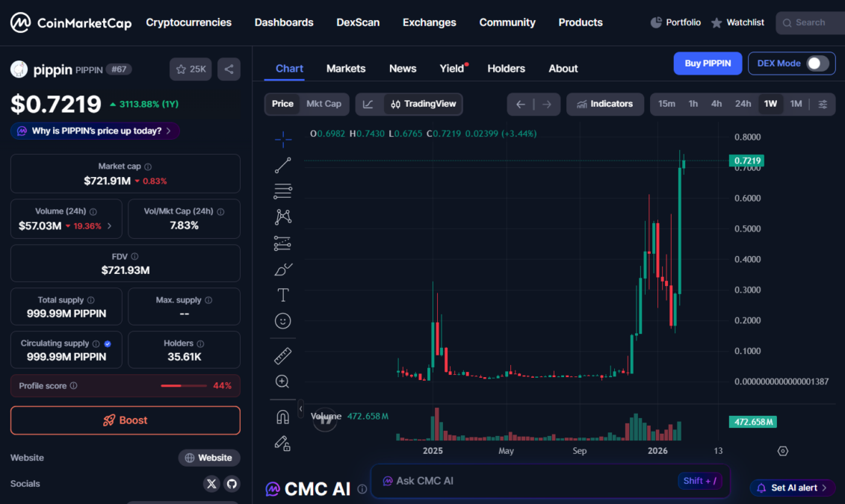Switch chart to Price view
The width and height of the screenshot is (845, 504).
coord(282,104)
